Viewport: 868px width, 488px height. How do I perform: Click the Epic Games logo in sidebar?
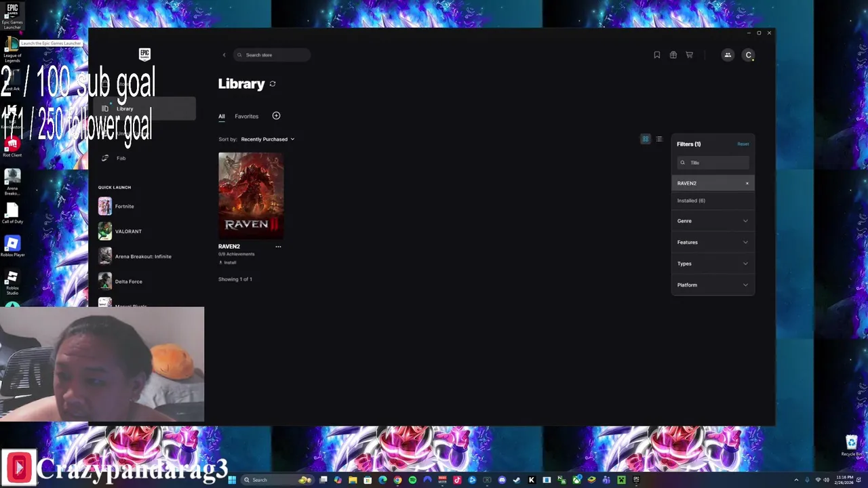coord(144,54)
